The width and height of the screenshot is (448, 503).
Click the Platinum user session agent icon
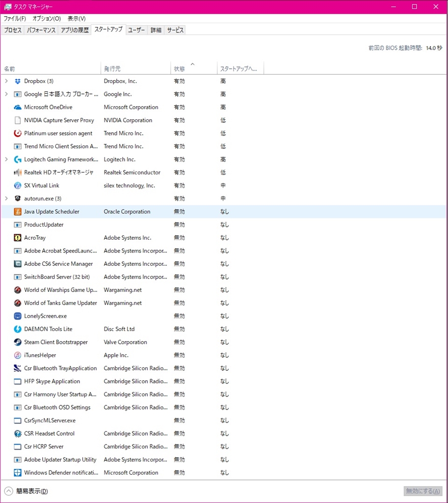18,133
